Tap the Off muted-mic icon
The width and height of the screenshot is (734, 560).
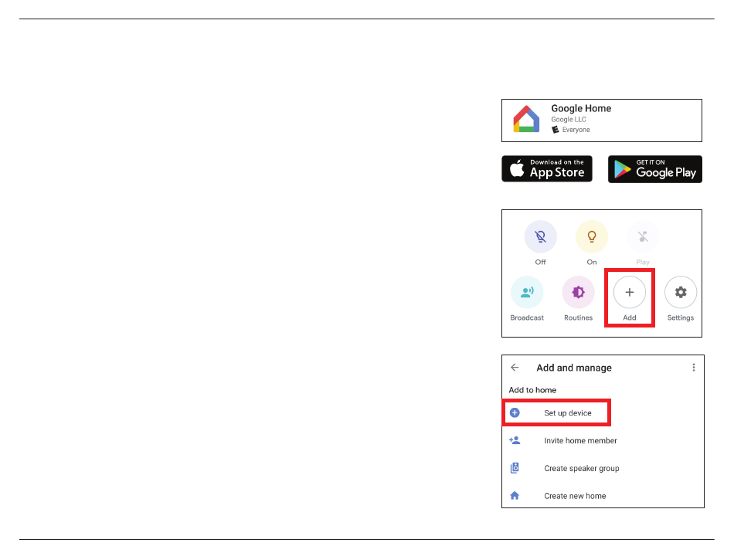541,236
